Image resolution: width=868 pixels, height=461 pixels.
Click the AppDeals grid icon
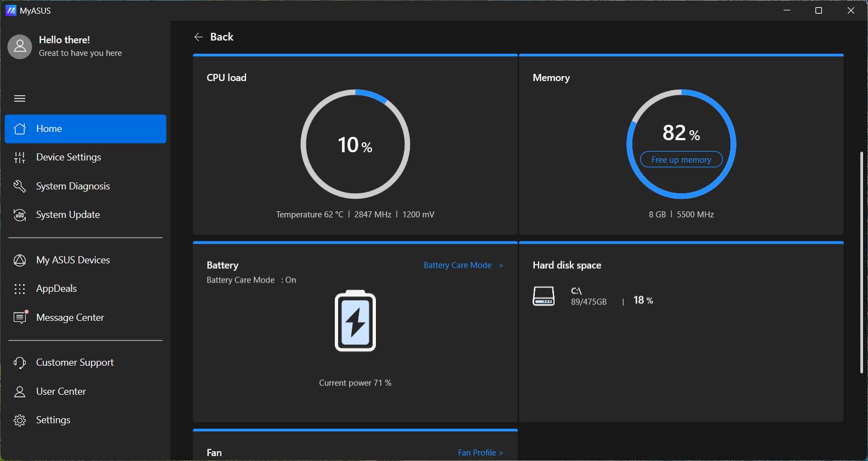(20, 289)
